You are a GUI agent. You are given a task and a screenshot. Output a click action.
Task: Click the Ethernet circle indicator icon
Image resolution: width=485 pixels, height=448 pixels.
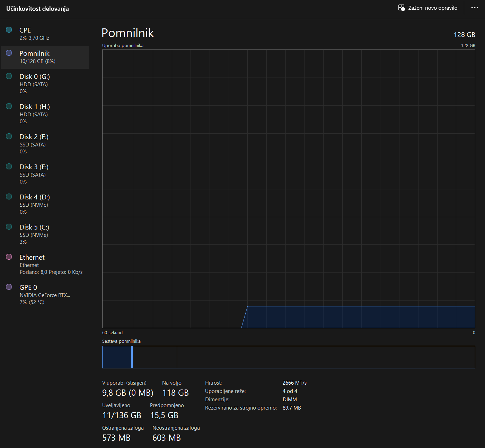tap(9, 257)
